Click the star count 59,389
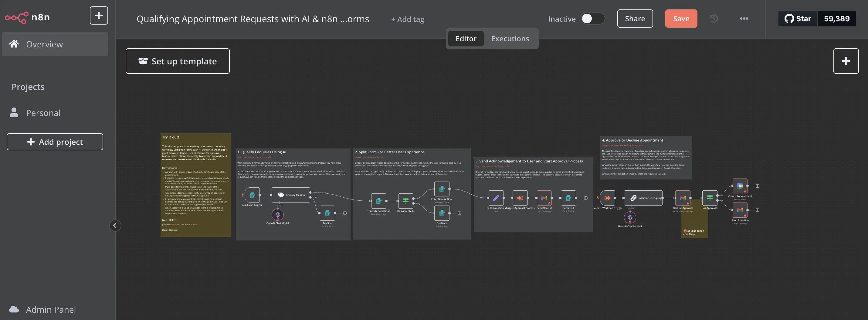Screen dimensions: 868x320 point(837,19)
